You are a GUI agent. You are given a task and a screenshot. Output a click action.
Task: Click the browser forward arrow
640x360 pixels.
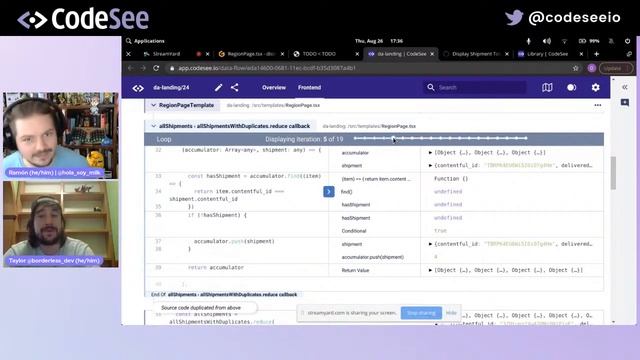coord(143,68)
